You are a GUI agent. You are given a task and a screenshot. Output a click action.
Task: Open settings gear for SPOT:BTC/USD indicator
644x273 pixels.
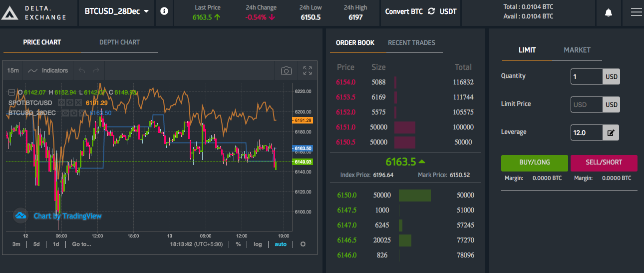[70, 102]
